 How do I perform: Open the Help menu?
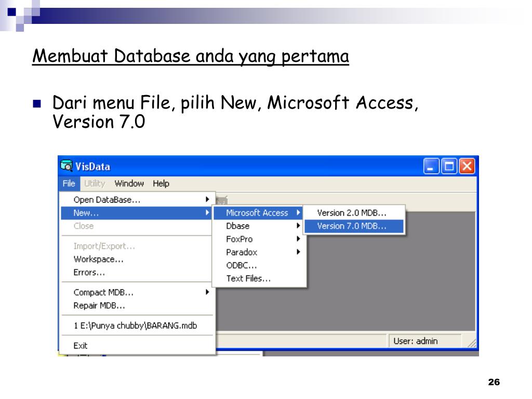161,183
